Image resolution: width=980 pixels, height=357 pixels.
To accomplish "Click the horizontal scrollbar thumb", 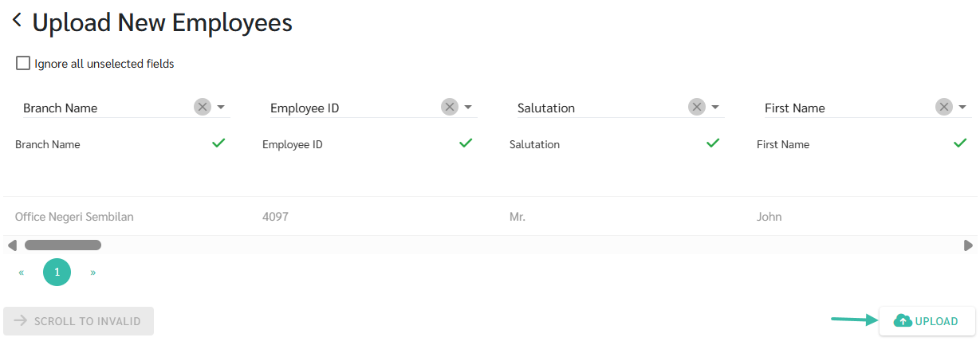I will pos(62,245).
